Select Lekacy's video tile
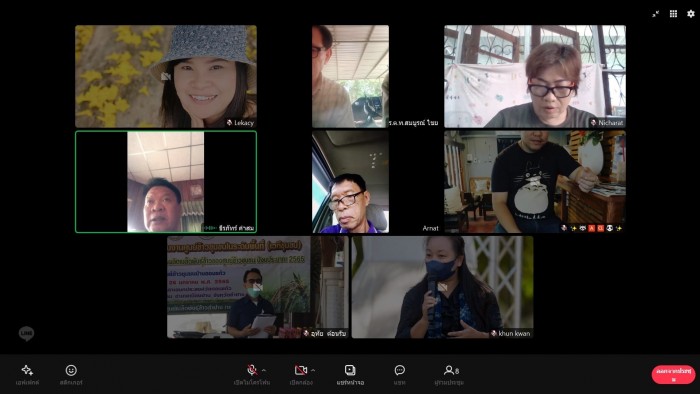The image size is (700, 394). tap(166, 76)
